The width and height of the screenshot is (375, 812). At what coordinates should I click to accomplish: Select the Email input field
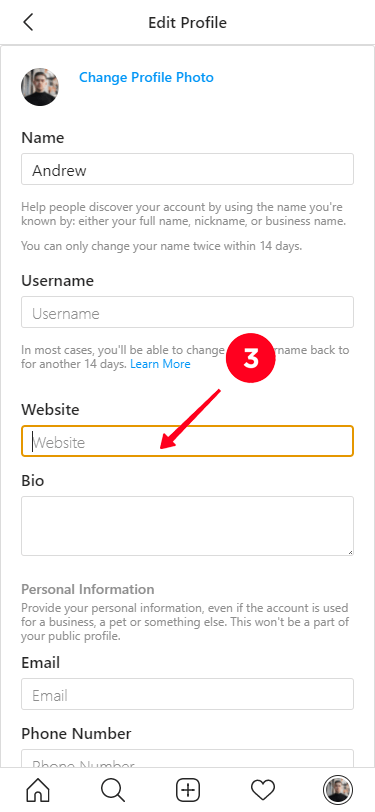188,694
